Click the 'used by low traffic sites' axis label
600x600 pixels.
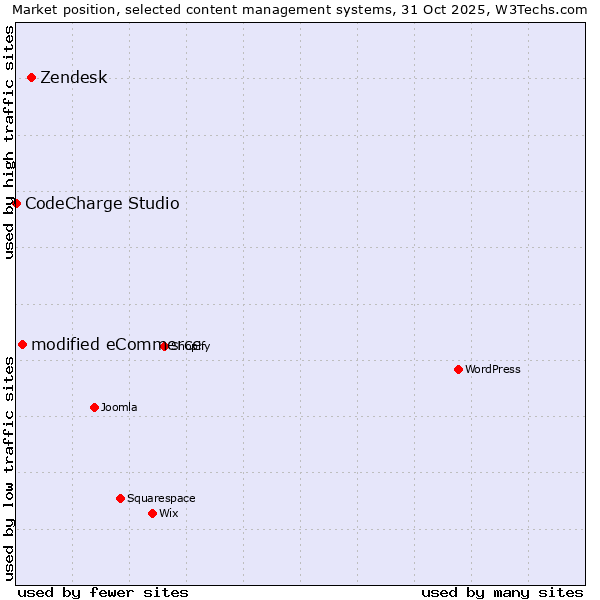[x=9, y=468]
